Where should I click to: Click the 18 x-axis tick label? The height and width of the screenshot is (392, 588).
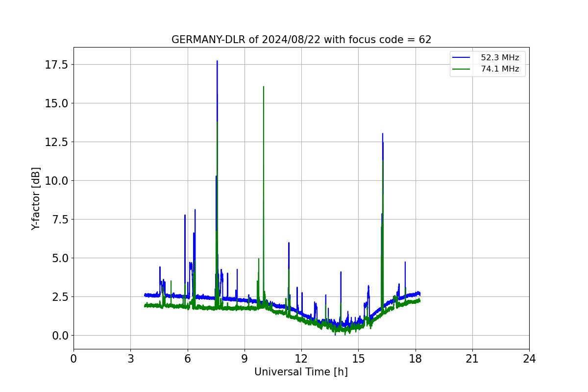(415, 359)
